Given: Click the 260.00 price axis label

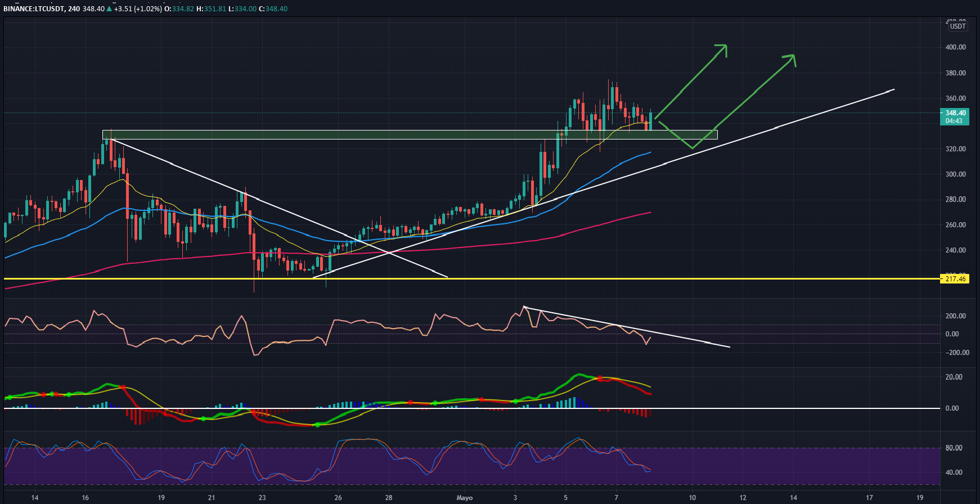Looking at the screenshot, I should pos(956,225).
